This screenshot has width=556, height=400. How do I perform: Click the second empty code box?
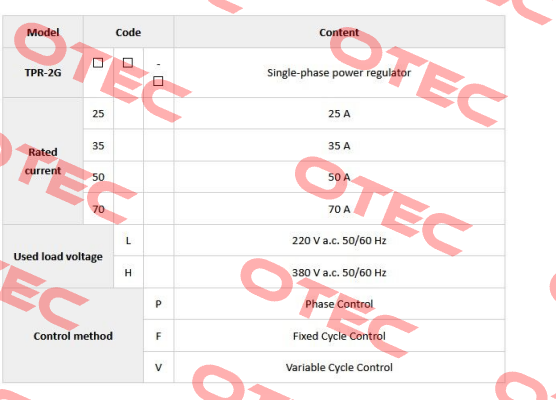click(x=128, y=63)
